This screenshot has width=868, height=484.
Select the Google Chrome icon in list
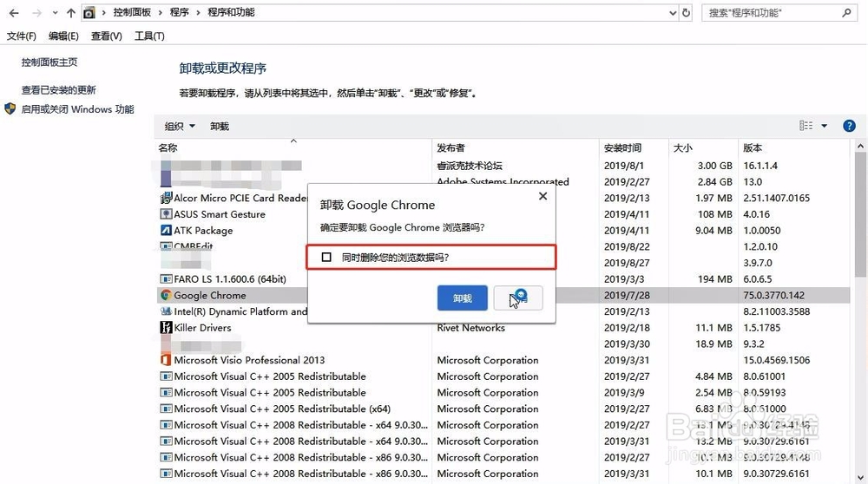166,296
